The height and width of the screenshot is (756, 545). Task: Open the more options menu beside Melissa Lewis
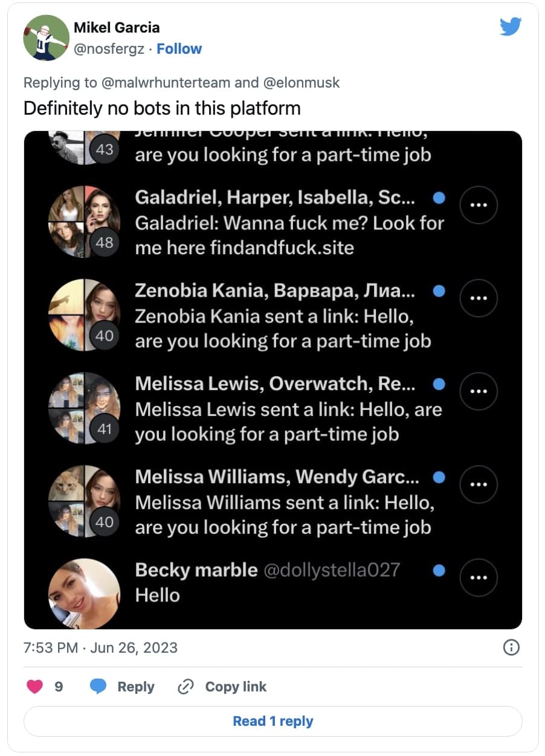coord(479,391)
